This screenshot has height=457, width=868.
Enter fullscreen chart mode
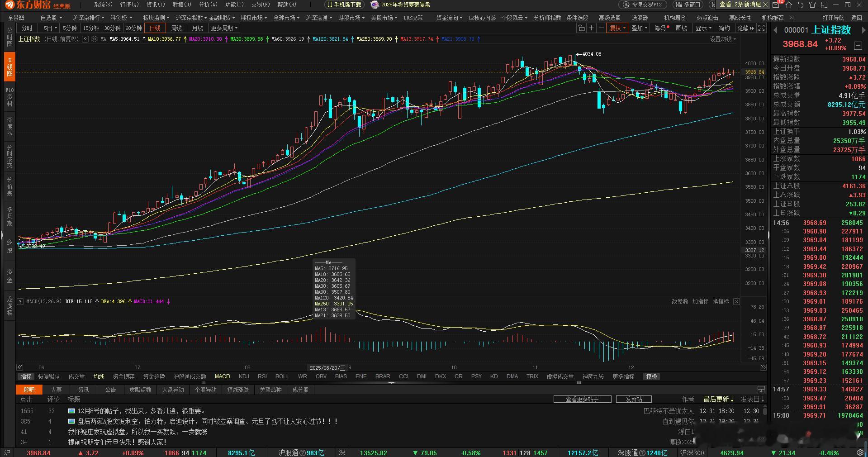[762, 28]
